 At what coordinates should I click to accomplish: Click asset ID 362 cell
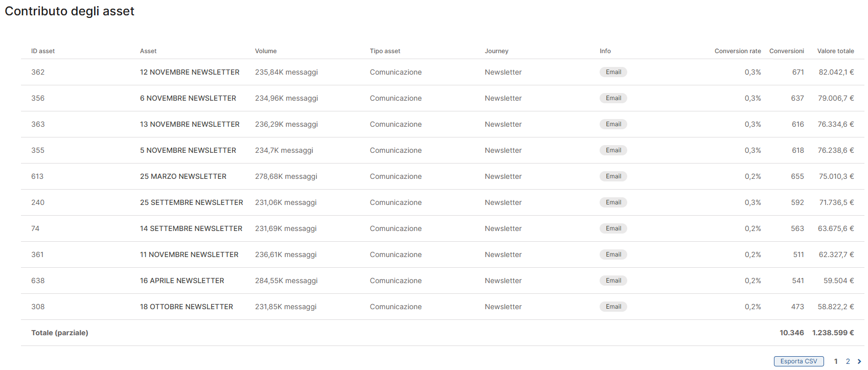pyautogui.click(x=38, y=72)
